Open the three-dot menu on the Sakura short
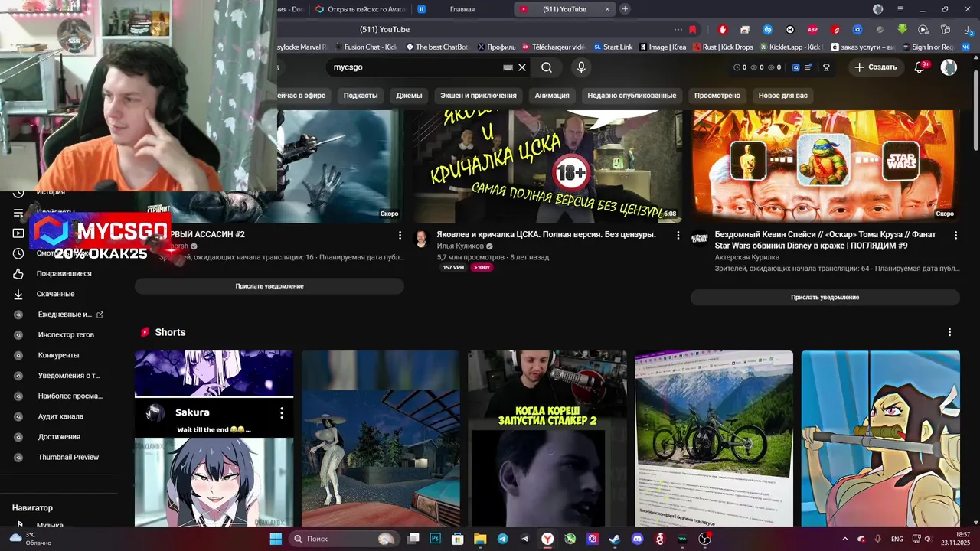 282,412
